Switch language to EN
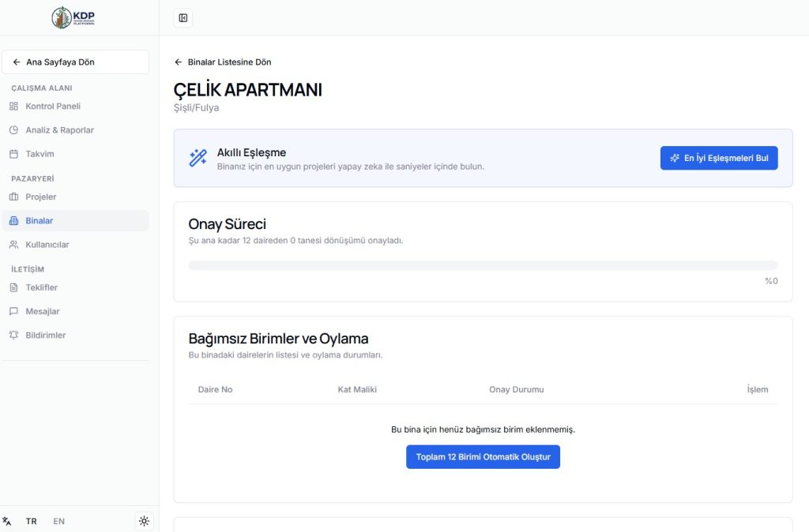The image size is (809, 532). point(59,522)
